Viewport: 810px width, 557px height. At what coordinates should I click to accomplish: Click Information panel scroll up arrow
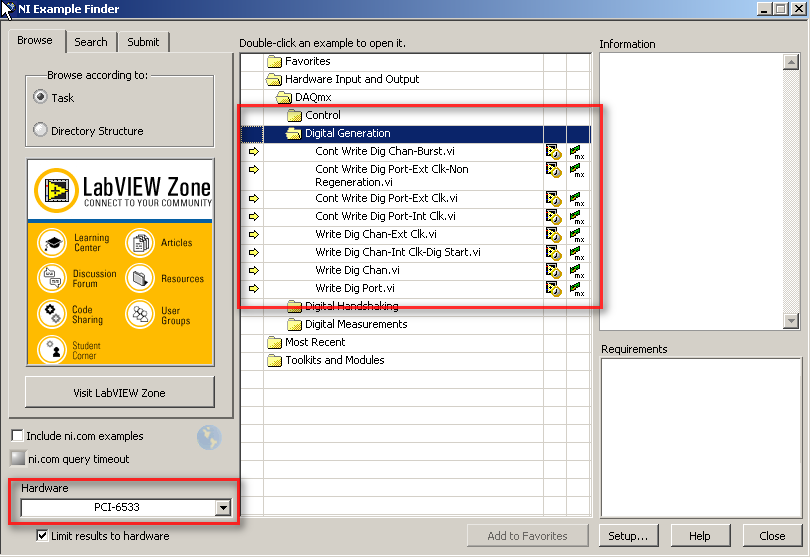click(791, 63)
